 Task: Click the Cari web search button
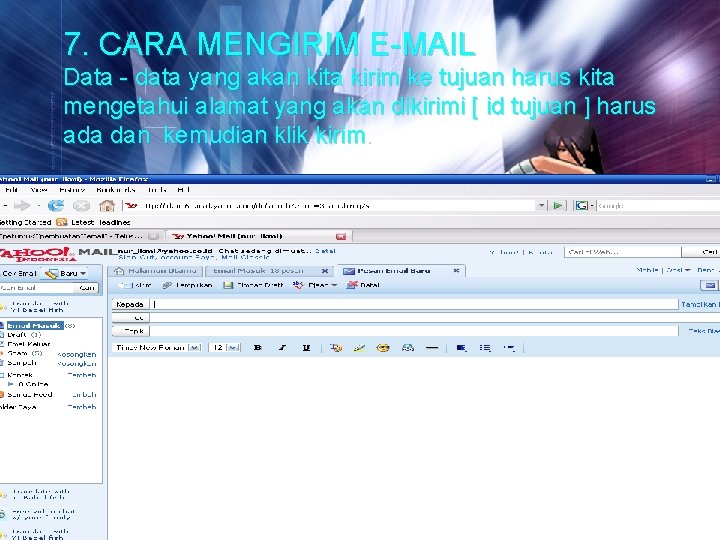coord(700,252)
